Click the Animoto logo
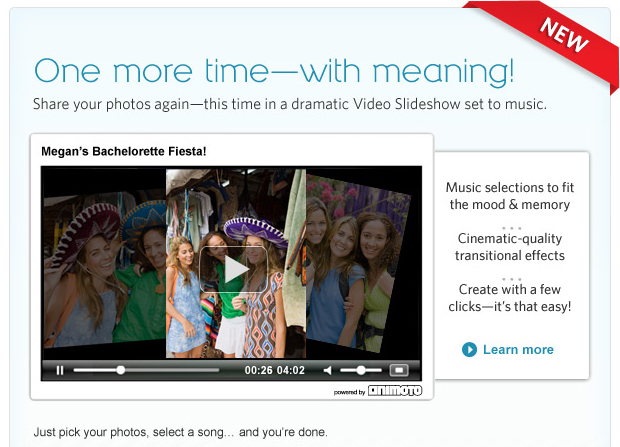This screenshot has height=447, width=620. coord(395,391)
